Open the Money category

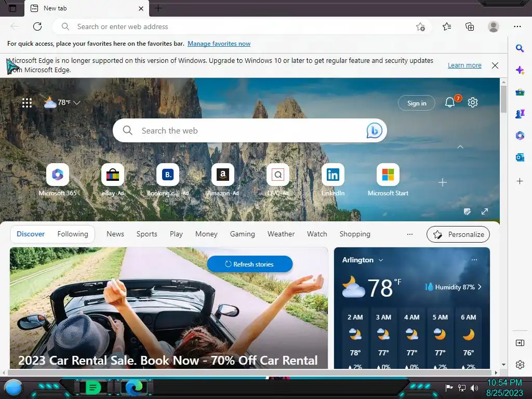click(206, 234)
